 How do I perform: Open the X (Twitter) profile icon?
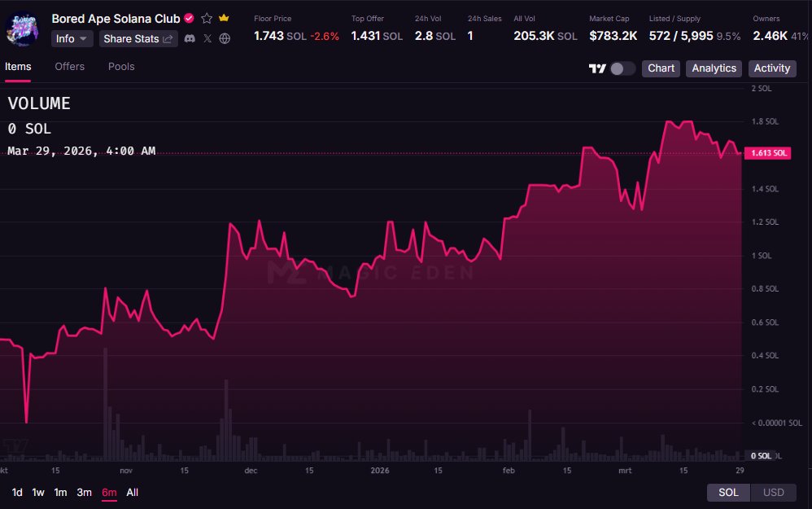point(207,38)
